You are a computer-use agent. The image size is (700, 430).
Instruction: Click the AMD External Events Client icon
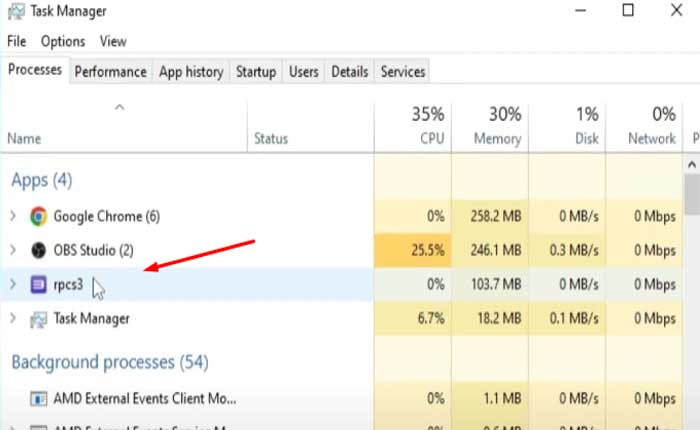[39, 399]
